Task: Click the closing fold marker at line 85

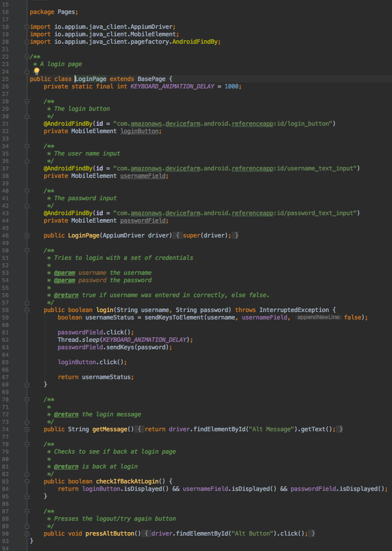Action: point(27,496)
